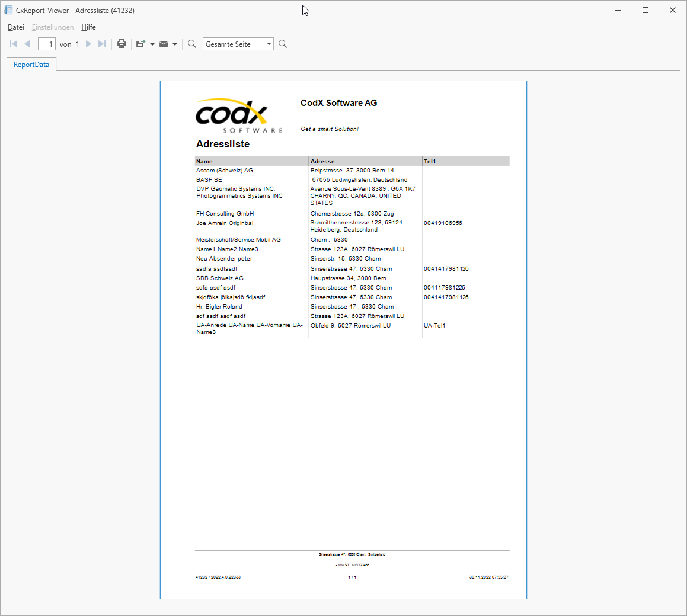Open the print dialog via printer icon
The image size is (687, 616).
[x=122, y=43]
